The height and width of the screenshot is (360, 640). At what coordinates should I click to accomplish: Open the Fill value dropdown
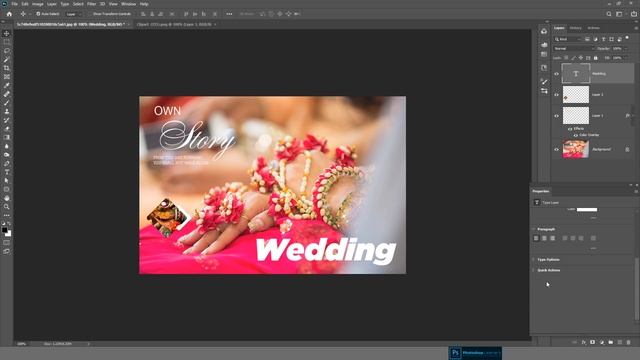point(626,58)
